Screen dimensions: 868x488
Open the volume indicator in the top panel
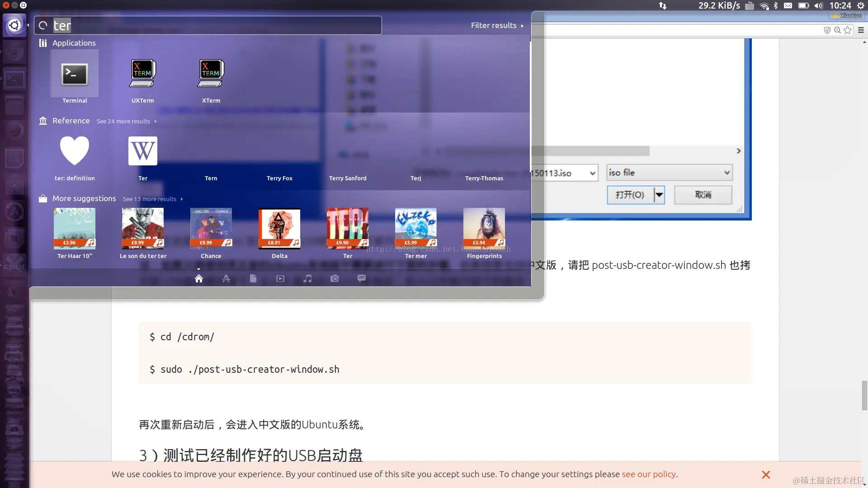pyautogui.click(x=819, y=5)
